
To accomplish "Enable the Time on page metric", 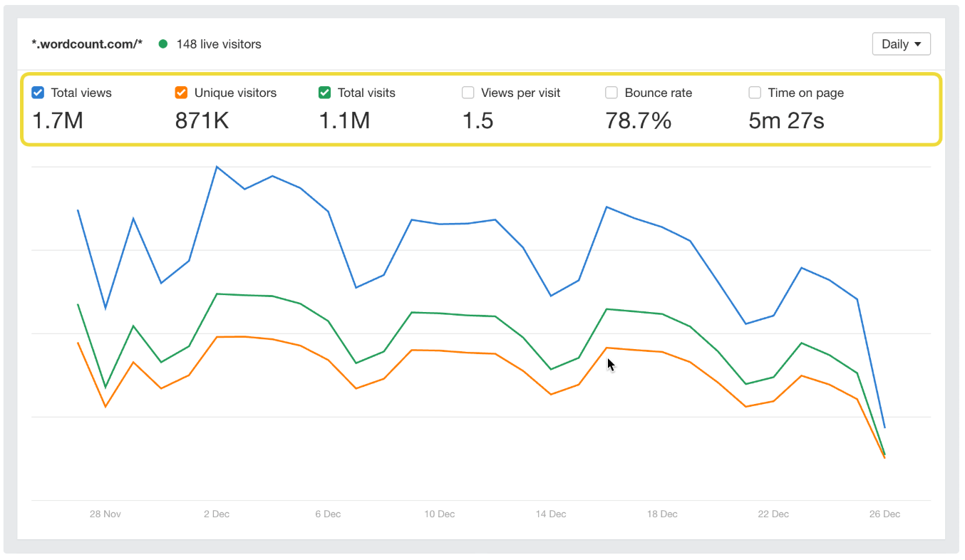I will (x=755, y=93).
